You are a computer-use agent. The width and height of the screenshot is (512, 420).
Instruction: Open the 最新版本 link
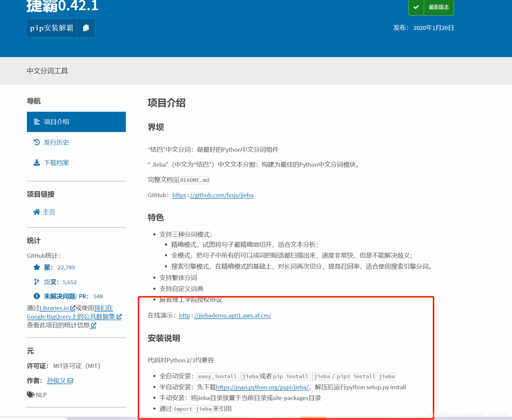click(439, 7)
